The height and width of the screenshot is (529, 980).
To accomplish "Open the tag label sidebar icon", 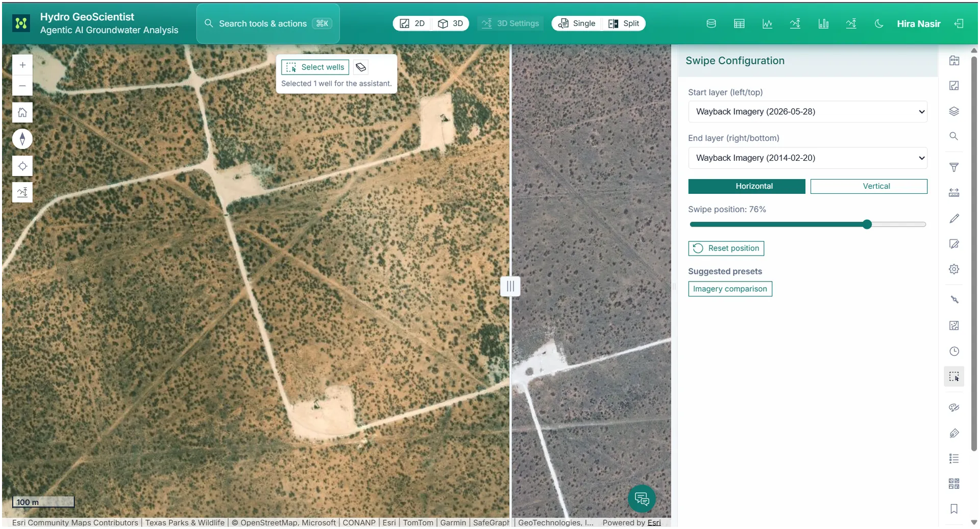I will point(954,433).
